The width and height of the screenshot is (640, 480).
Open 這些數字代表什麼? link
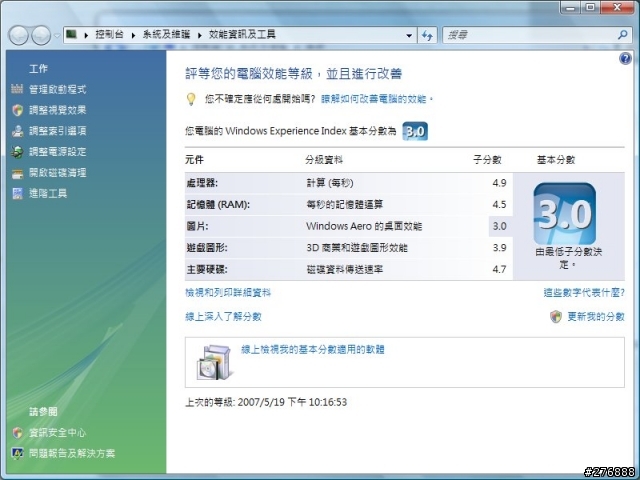pos(584,293)
